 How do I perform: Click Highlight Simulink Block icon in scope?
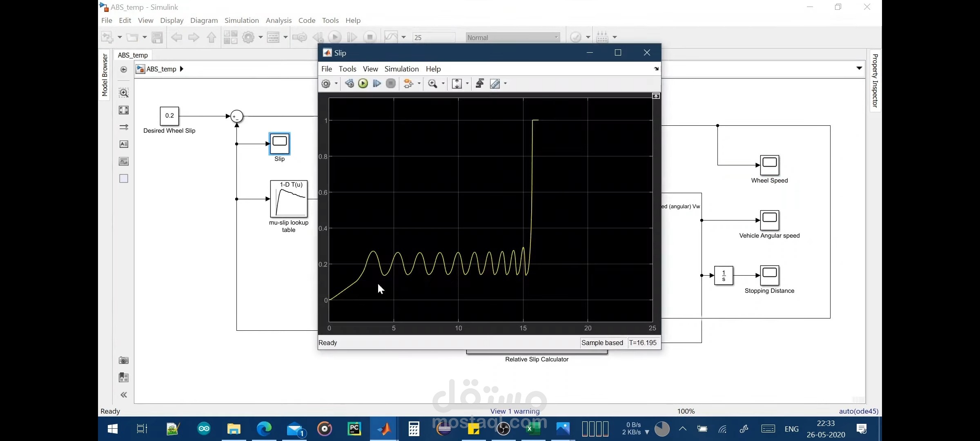408,84
